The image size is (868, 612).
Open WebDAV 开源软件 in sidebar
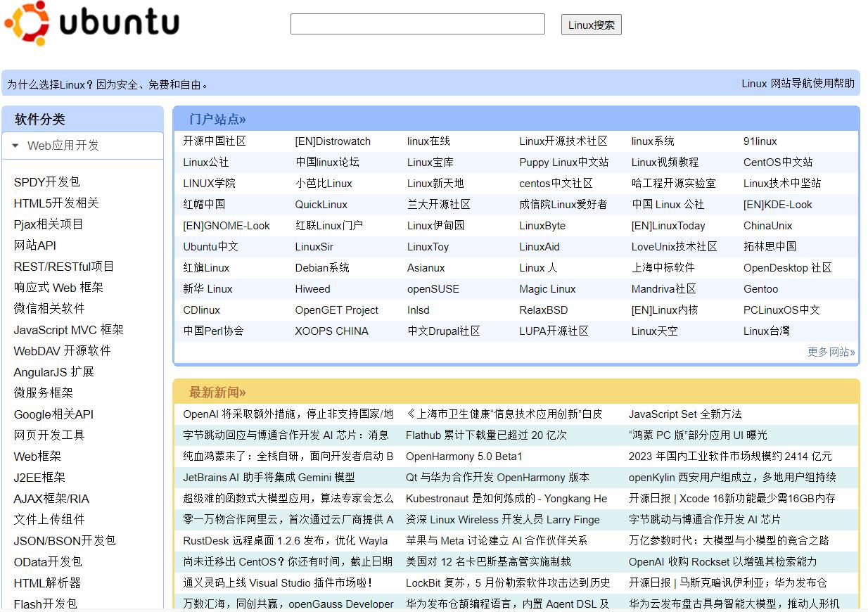tap(63, 351)
